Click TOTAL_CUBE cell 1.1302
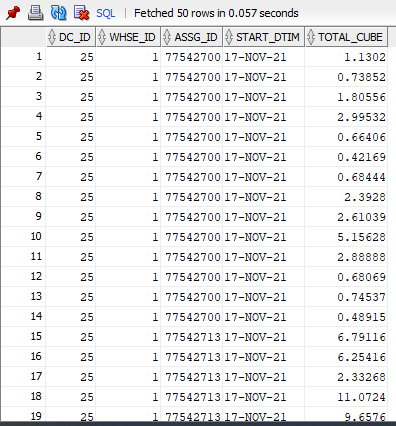 (x=346, y=57)
